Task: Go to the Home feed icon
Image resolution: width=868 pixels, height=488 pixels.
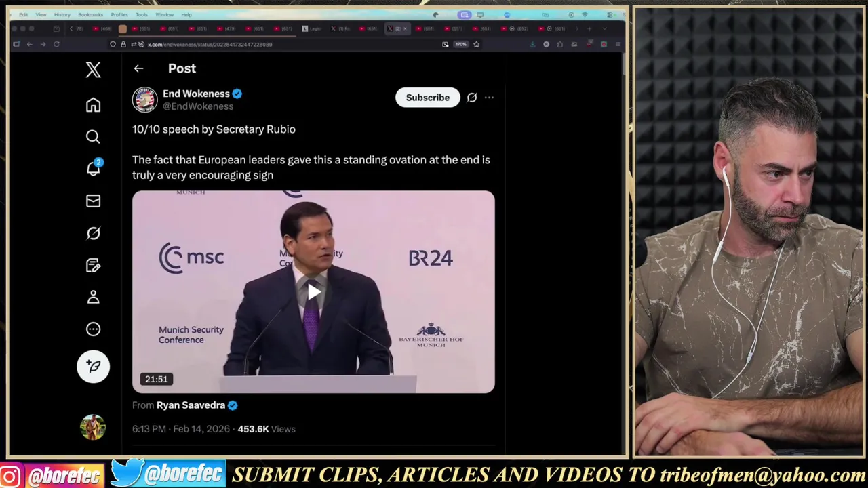Action: click(x=93, y=105)
